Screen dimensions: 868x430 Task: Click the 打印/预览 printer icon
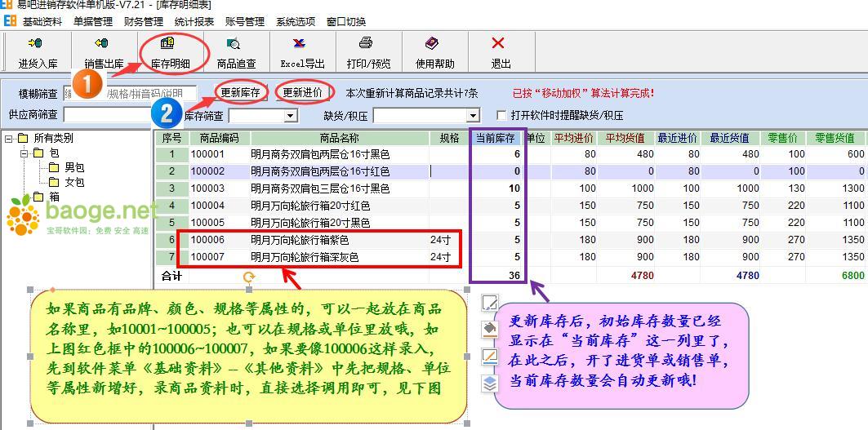(367, 51)
